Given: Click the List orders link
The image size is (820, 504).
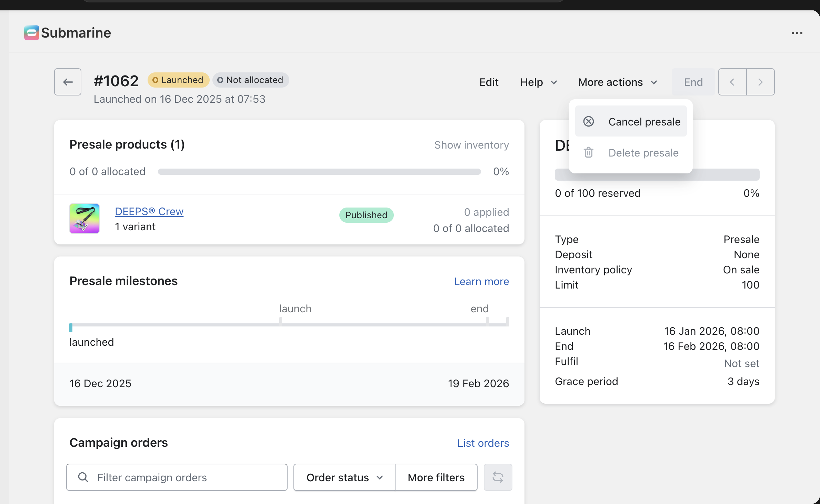Looking at the screenshot, I should point(483,443).
